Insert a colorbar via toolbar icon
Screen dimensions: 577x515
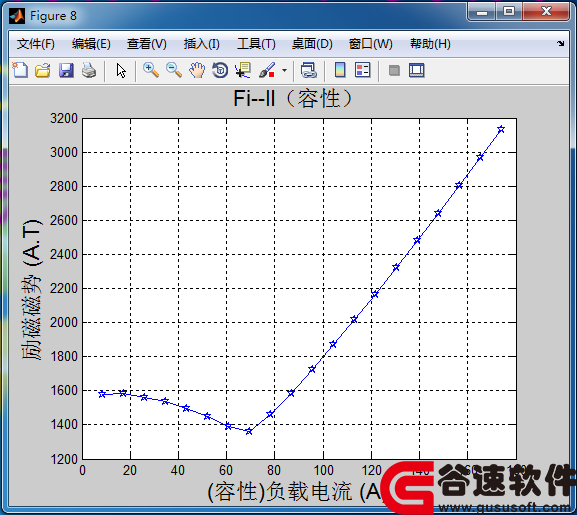pyautogui.click(x=340, y=70)
